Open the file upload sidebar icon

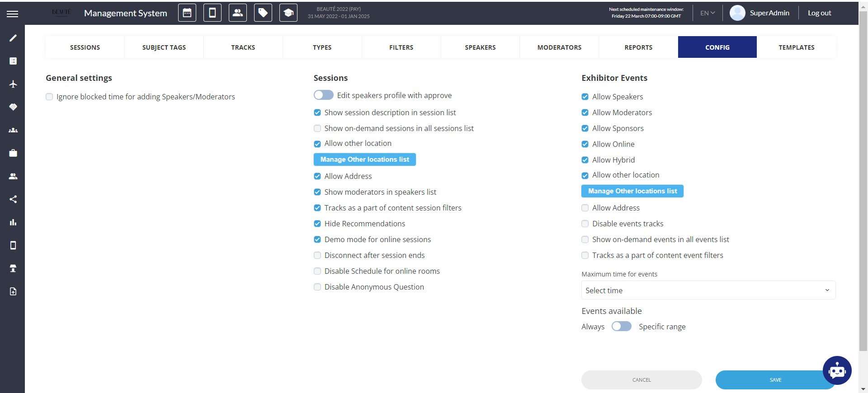coord(13,291)
